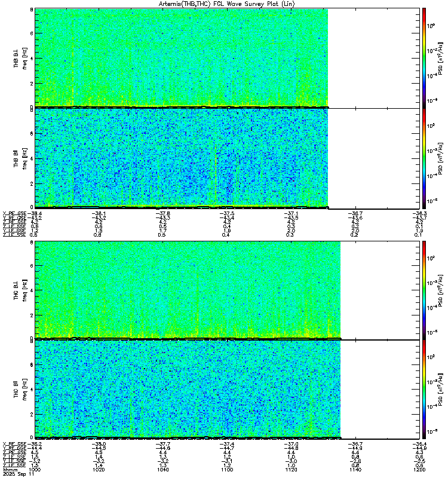Click the -37.4 X_RE_GSE value under THC
This screenshot has height=478, width=448.
tap(227, 444)
